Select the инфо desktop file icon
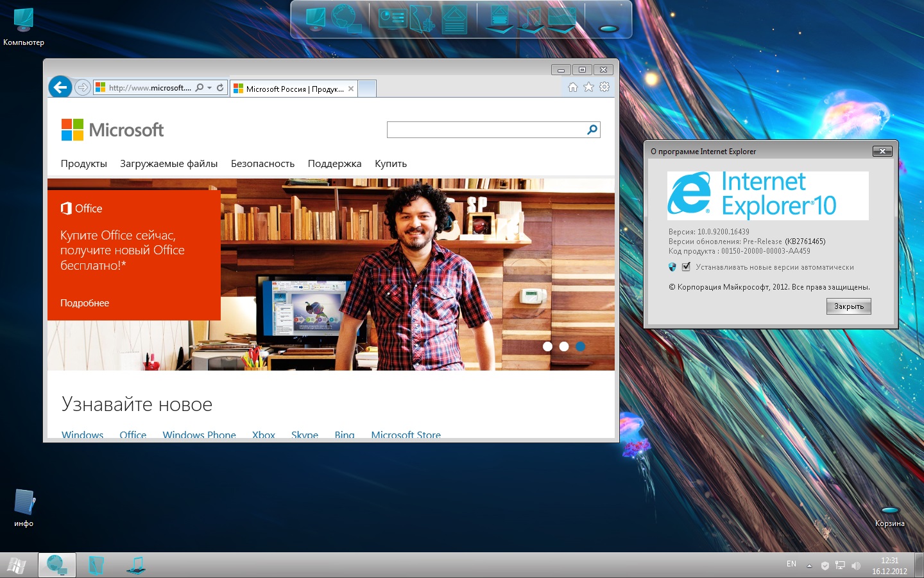Image resolution: width=924 pixels, height=578 pixels. (x=24, y=508)
